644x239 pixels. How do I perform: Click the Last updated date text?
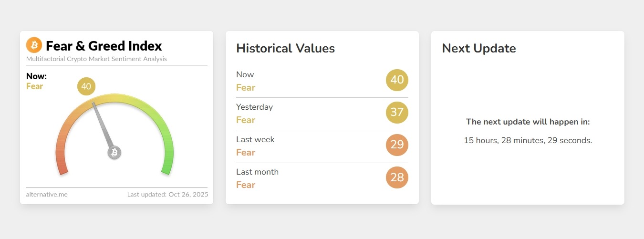pos(167,194)
